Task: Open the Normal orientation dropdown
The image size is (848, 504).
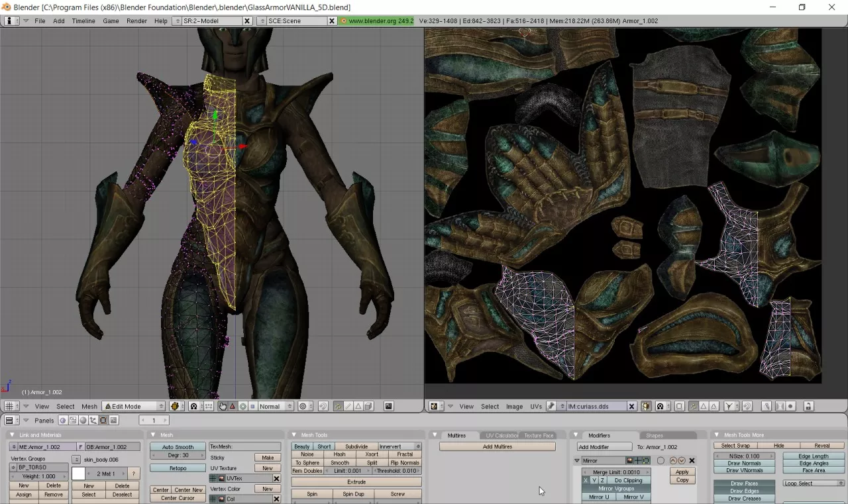Action: click(275, 406)
